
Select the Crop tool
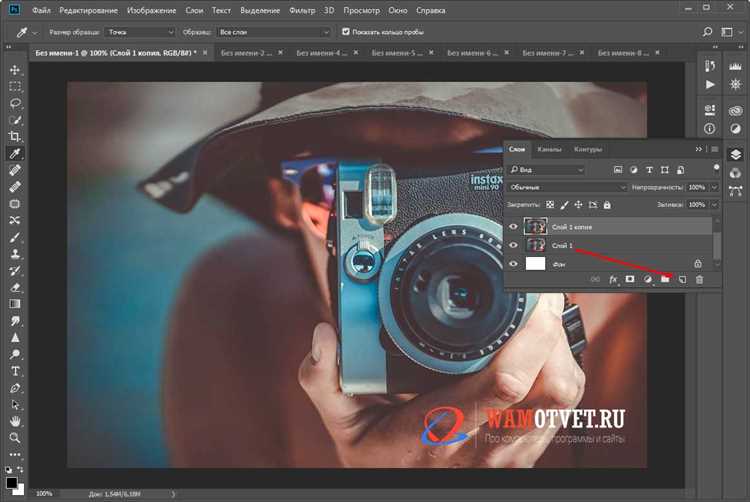click(15, 136)
